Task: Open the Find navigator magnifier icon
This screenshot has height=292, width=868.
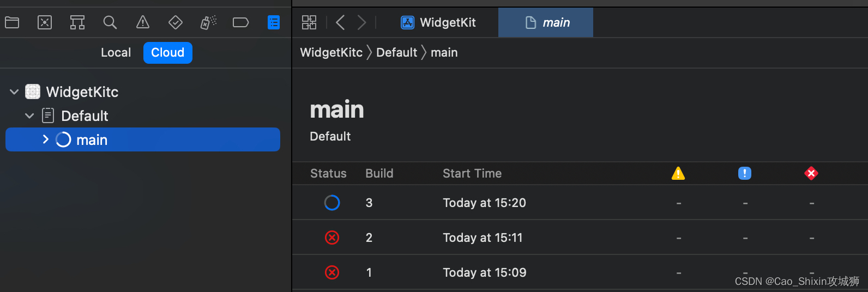Action: click(x=110, y=22)
